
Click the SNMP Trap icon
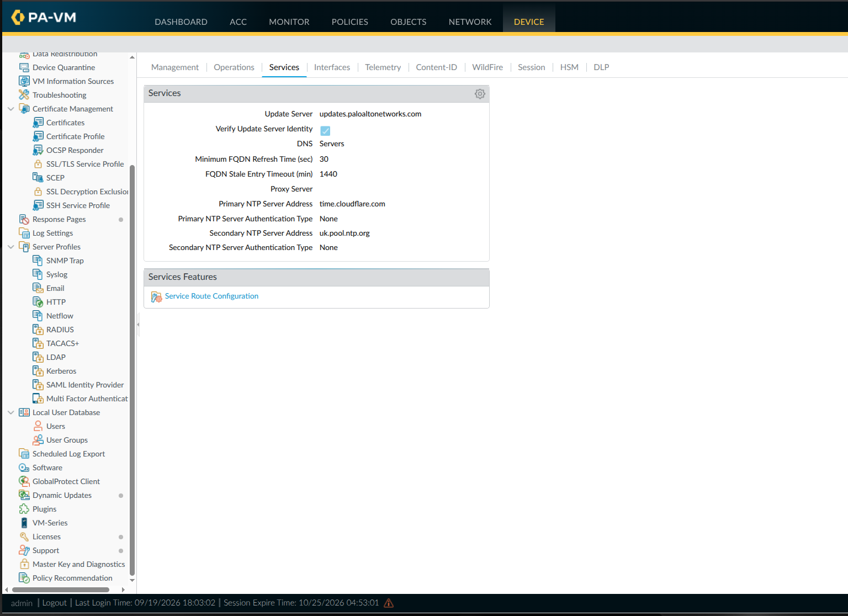[38, 261]
